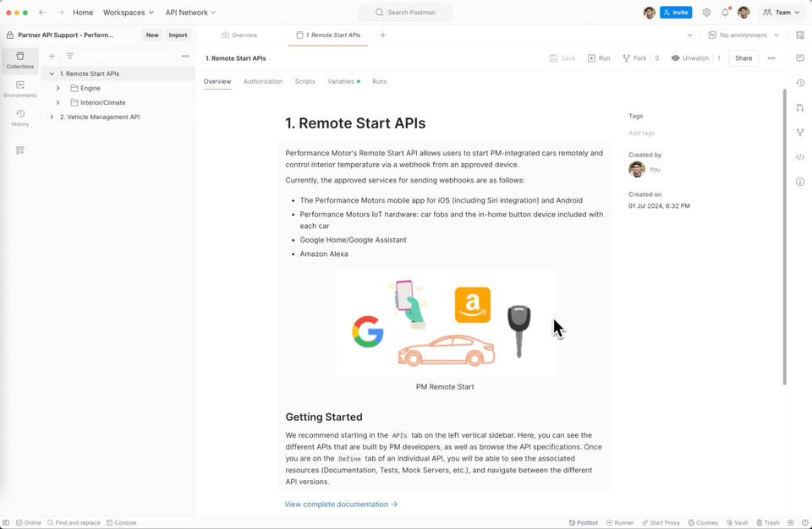This screenshot has width=812, height=529.
Task: Open the API Network dropdown
Action: pyautogui.click(x=190, y=13)
